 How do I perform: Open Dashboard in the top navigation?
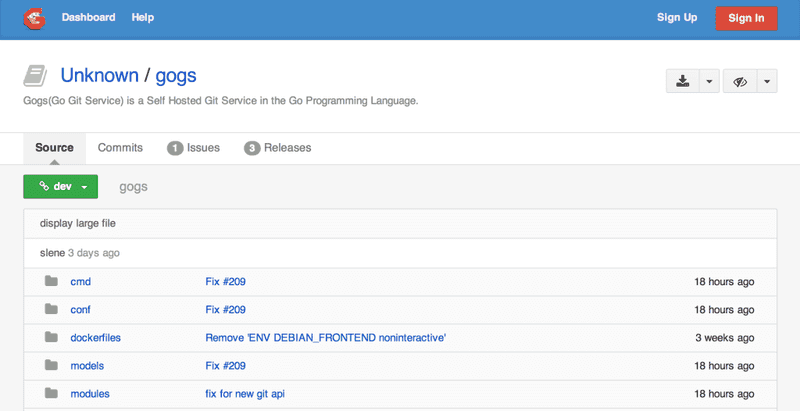88,18
